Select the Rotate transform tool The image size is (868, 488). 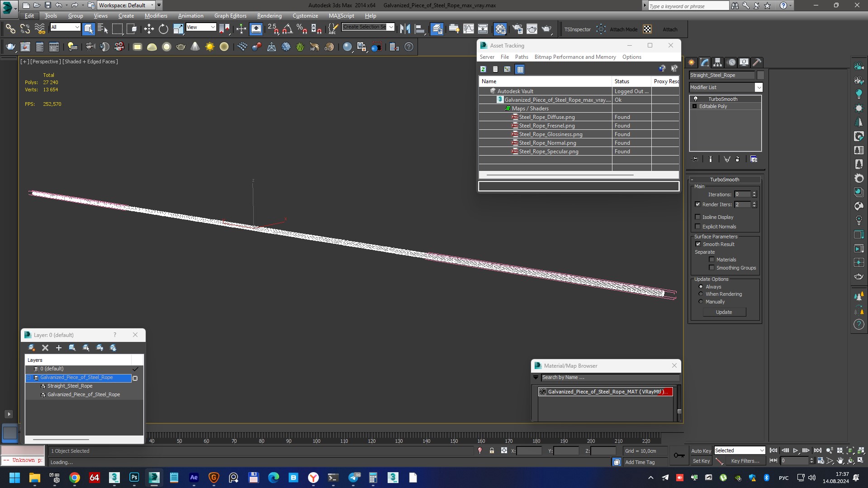pyautogui.click(x=163, y=29)
